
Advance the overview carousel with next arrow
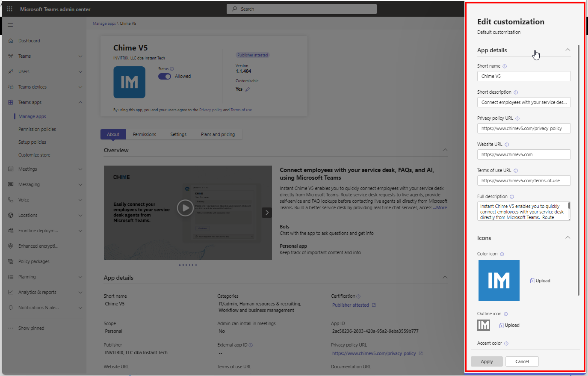pyautogui.click(x=267, y=212)
